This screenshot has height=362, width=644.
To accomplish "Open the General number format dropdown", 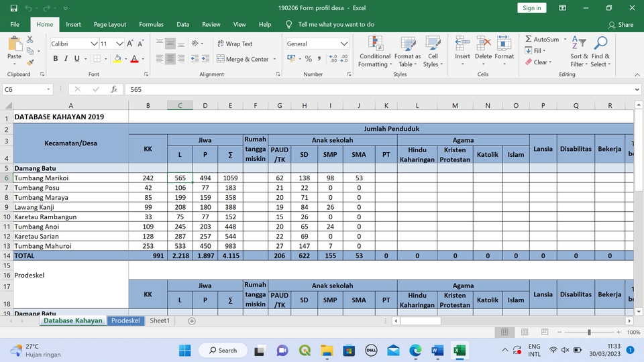I will 343,44.
